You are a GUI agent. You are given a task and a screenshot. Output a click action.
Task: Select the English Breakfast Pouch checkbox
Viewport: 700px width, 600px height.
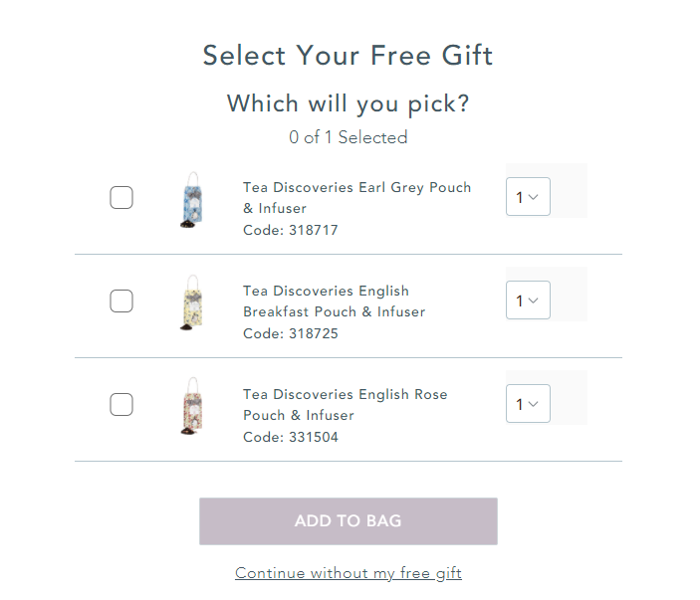(121, 301)
